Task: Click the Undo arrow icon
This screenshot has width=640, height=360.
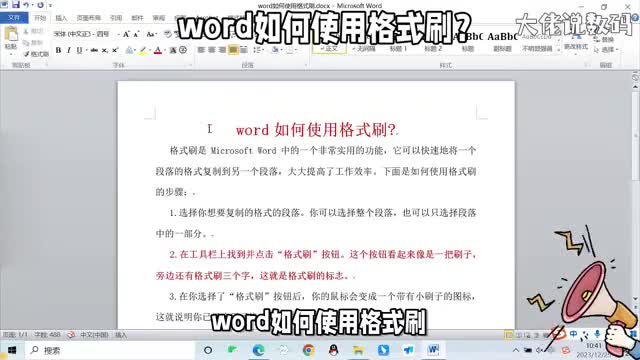Action: [26, 5]
